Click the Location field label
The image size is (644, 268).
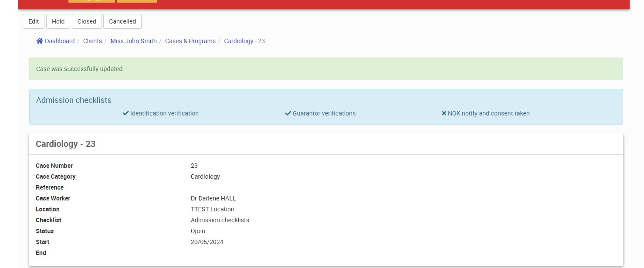[47, 209]
